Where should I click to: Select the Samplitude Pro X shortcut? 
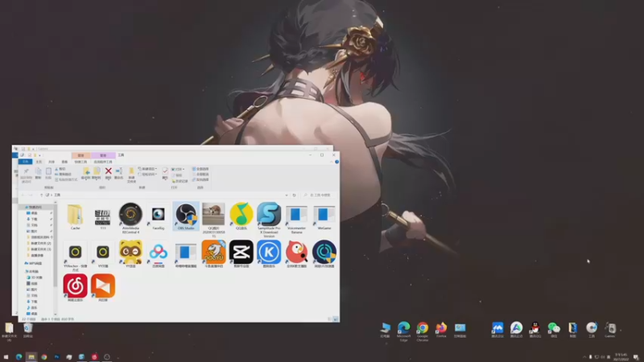coord(269,219)
